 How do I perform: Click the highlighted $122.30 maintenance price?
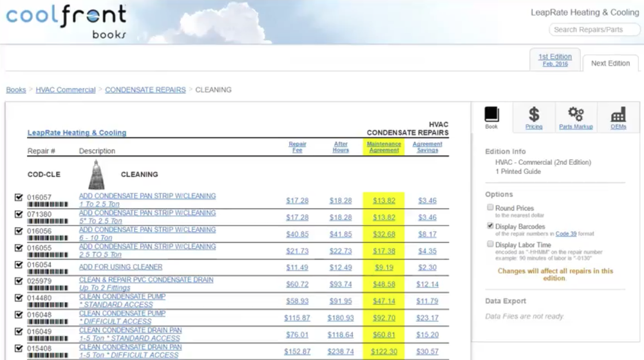(x=384, y=352)
